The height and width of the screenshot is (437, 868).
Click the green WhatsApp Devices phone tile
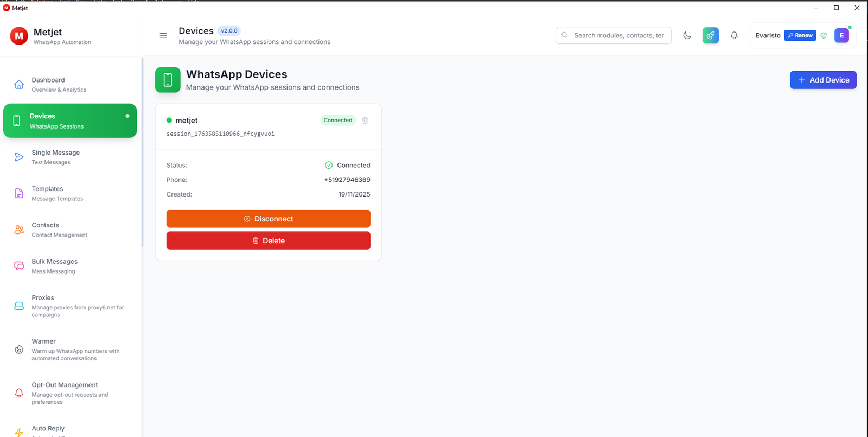pyautogui.click(x=168, y=80)
